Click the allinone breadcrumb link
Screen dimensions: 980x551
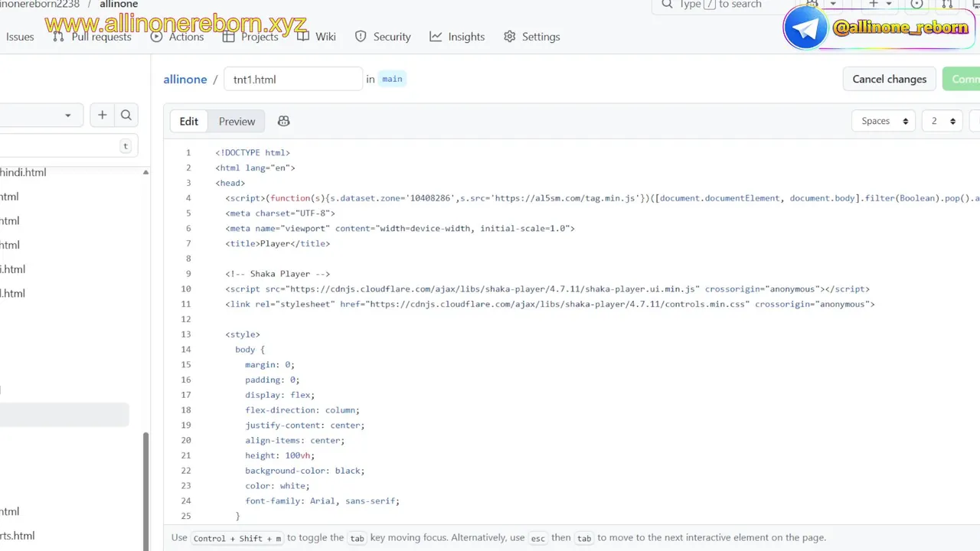pos(185,80)
